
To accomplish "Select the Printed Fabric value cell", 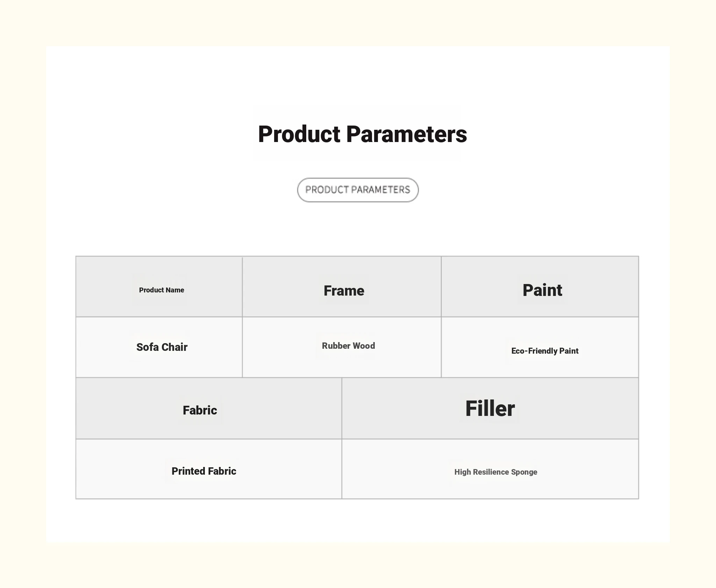I will click(x=203, y=471).
